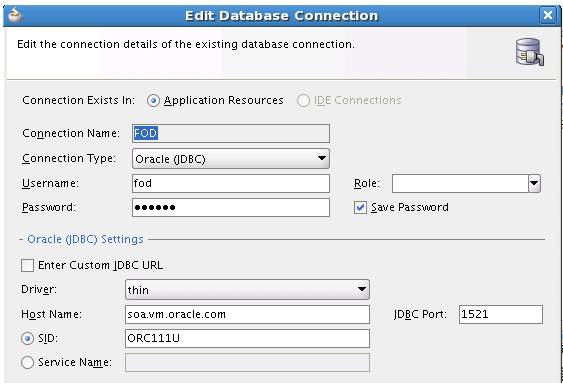Click the JDBC Port field showing 1521
This screenshot has width=563, height=386.
[x=501, y=315]
